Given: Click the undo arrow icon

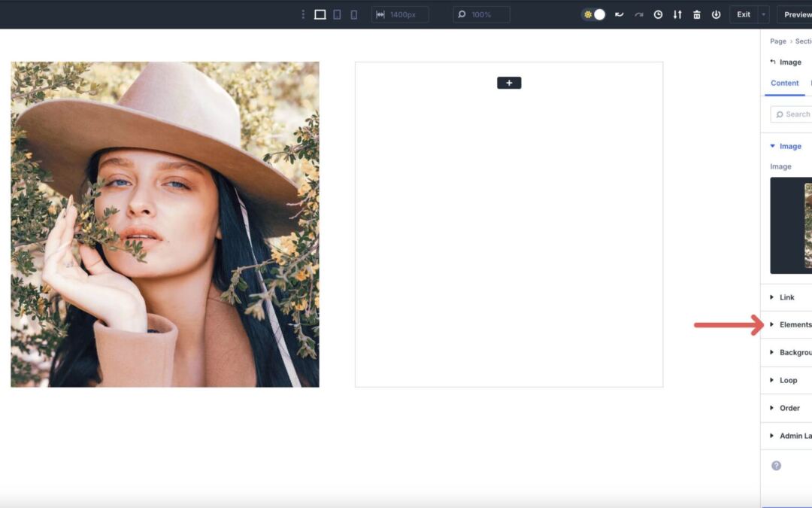Looking at the screenshot, I should pyautogui.click(x=619, y=14).
